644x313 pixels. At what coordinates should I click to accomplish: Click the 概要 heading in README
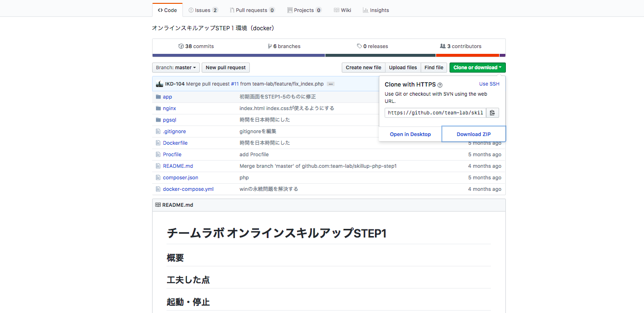click(175, 258)
